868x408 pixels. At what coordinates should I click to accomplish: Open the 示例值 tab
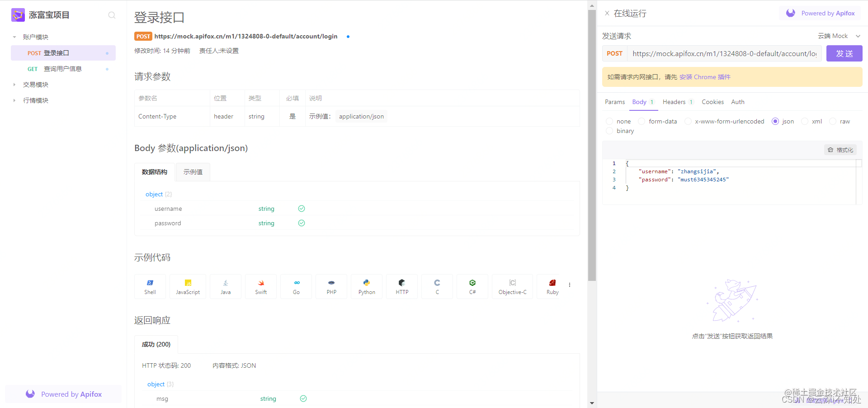[193, 172]
